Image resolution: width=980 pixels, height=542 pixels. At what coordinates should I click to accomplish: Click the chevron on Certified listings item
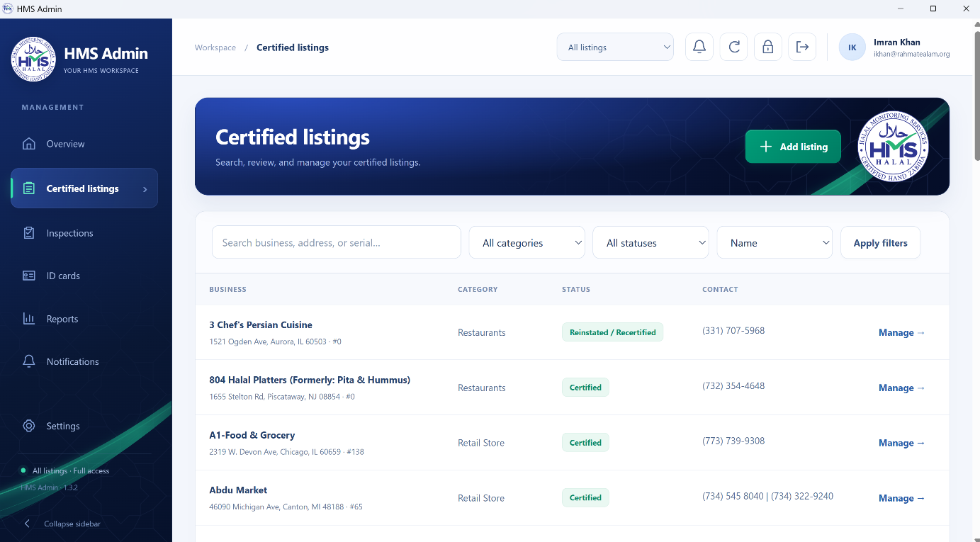145,189
